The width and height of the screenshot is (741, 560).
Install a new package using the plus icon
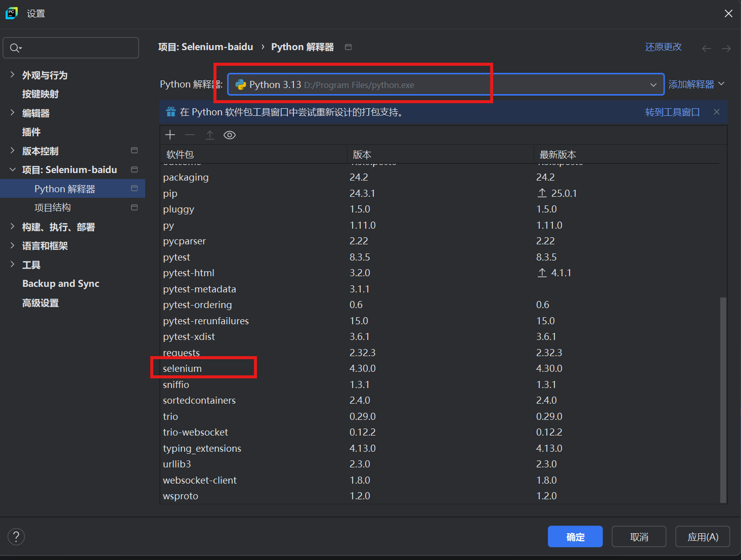(x=170, y=135)
